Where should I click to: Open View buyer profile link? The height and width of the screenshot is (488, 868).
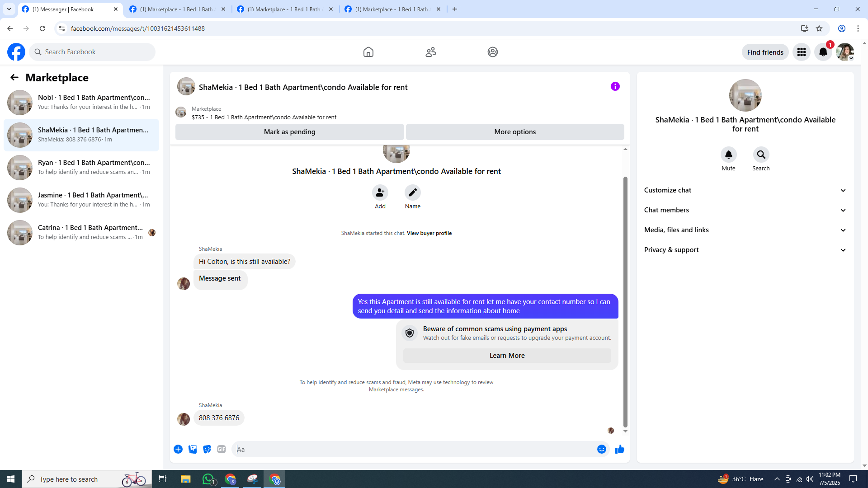click(429, 233)
